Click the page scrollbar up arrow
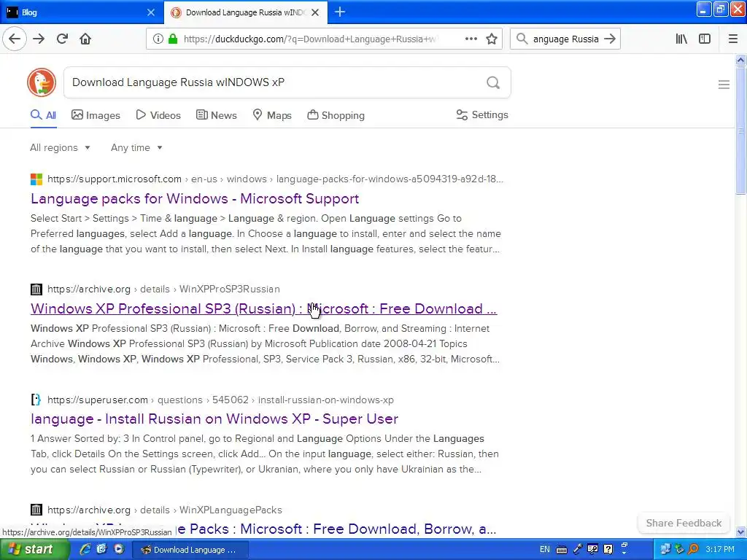Image resolution: width=747 pixels, height=560 pixels. (x=741, y=60)
